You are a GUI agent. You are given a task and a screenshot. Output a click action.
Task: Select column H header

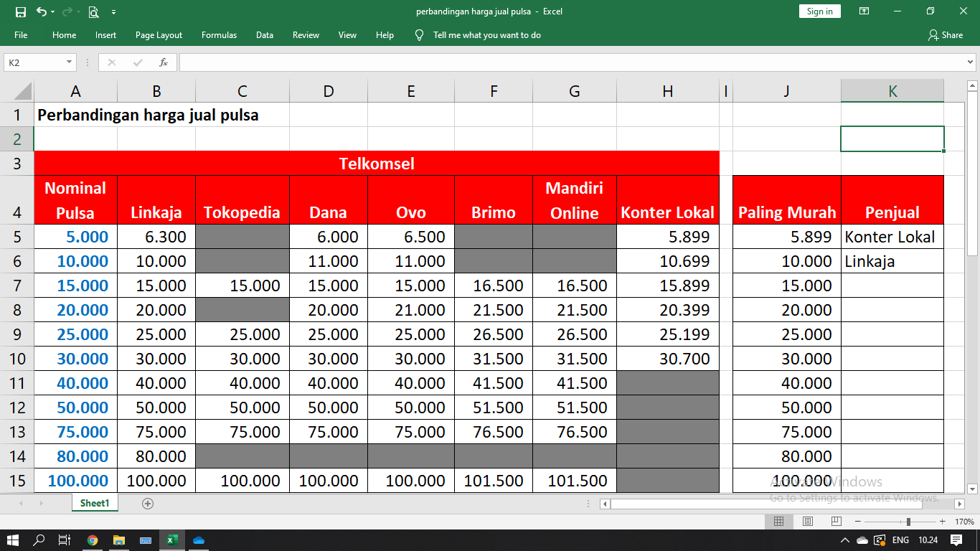click(x=668, y=91)
